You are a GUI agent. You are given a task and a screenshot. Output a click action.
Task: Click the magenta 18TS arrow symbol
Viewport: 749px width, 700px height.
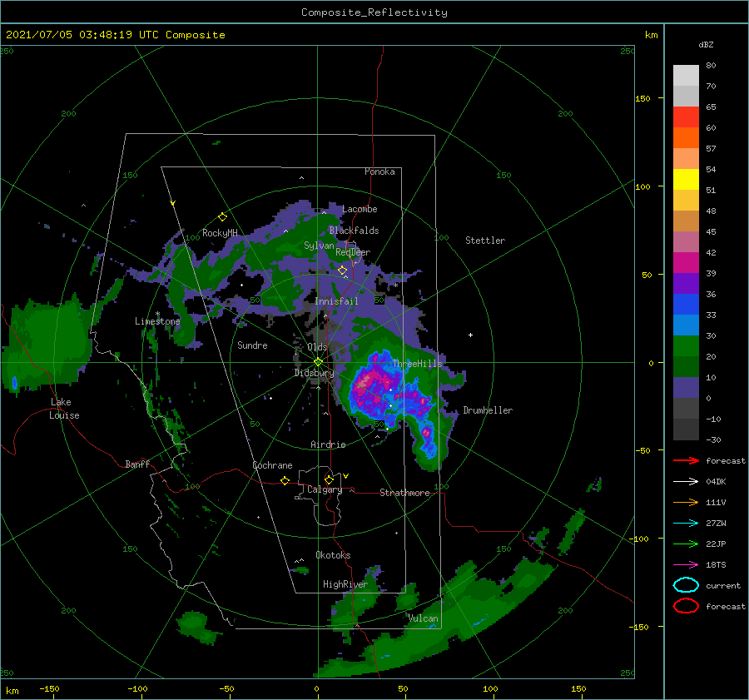coord(686,565)
